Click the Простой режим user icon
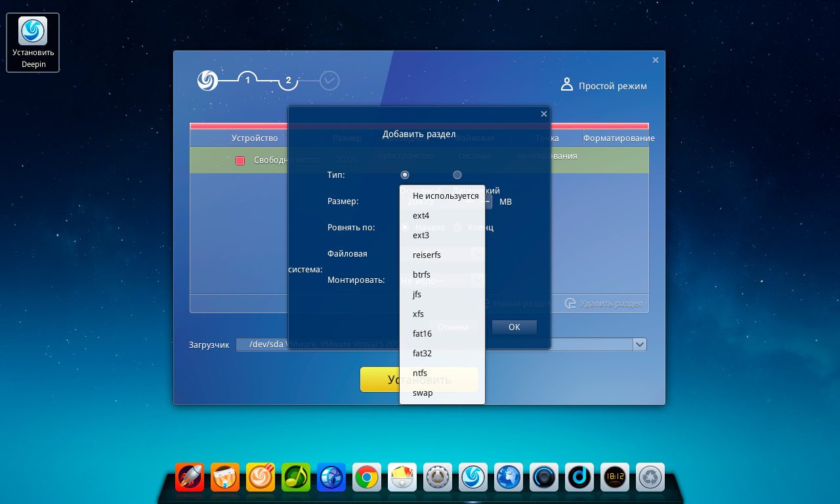Screen dimensions: 840x504 [x=567, y=85]
